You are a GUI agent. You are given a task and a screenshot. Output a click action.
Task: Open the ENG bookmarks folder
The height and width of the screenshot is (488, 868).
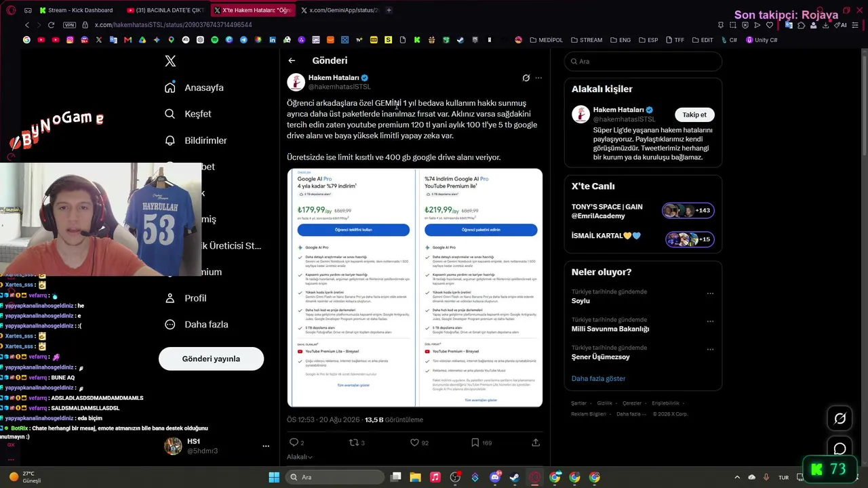(620, 40)
